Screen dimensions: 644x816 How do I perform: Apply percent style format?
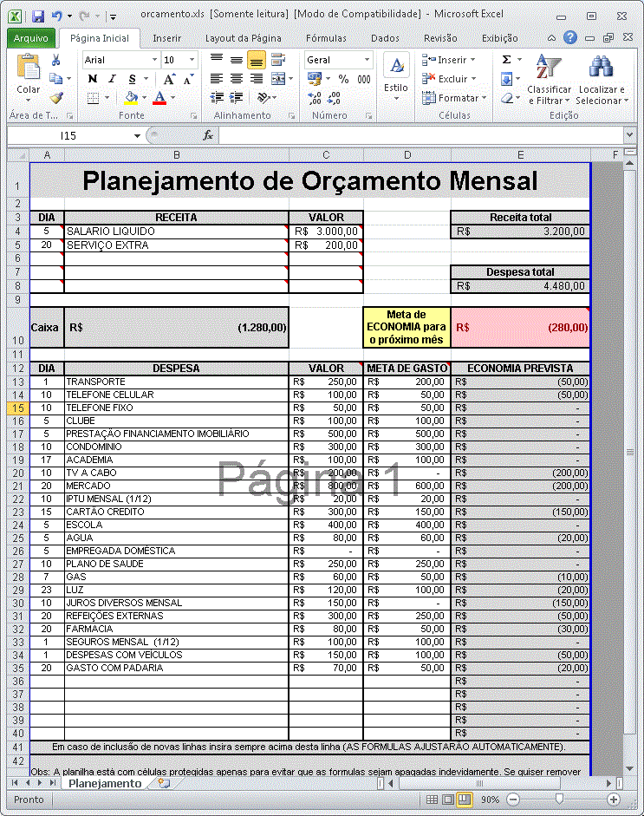click(x=343, y=79)
